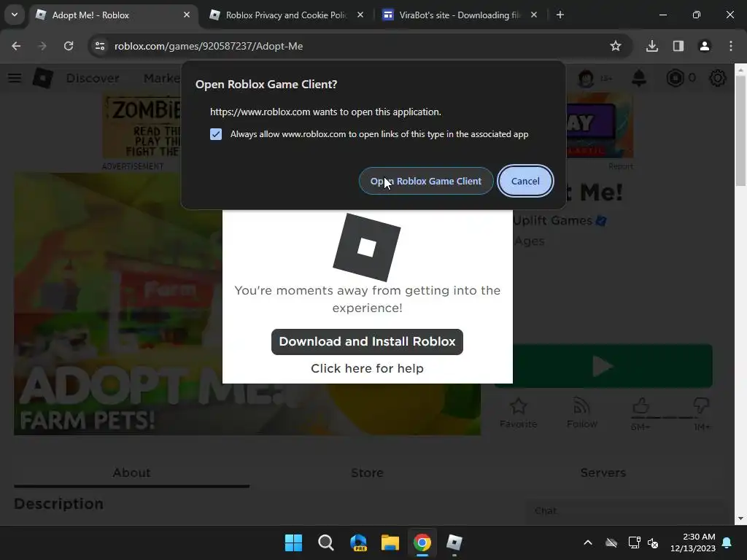Screen dimensions: 747x560
Task: Click the thumbs down dislike icon
Action: pos(701,406)
